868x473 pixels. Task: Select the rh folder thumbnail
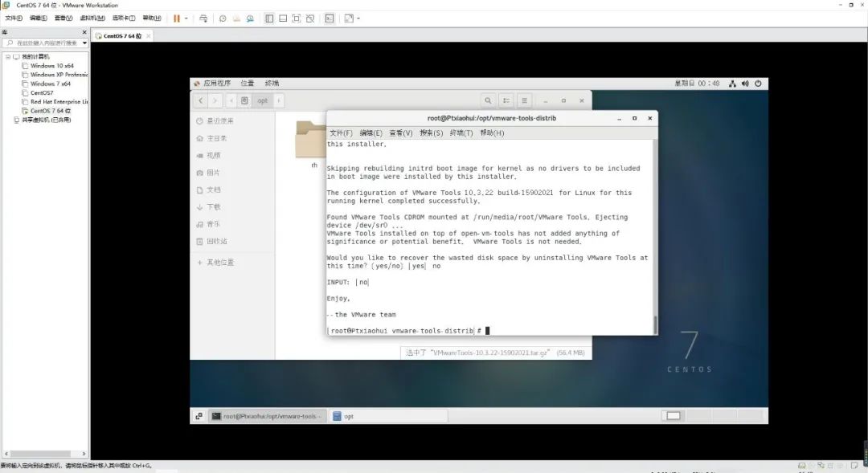[x=311, y=140]
